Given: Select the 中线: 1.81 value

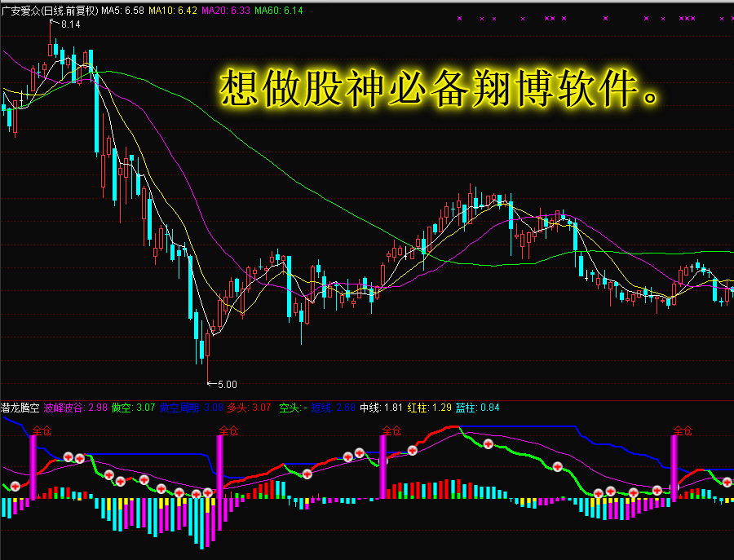Looking at the screenshot, I should [x=381, y=408].
